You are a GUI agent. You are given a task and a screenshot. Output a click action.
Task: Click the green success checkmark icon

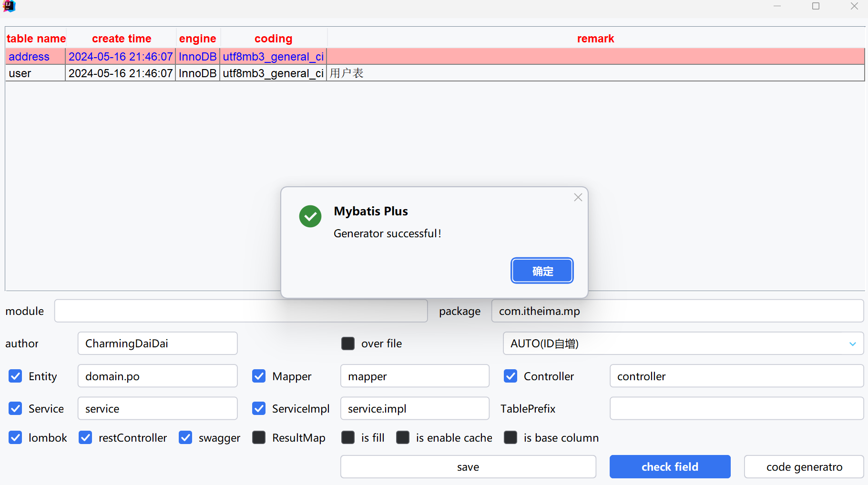click(310, 216)
